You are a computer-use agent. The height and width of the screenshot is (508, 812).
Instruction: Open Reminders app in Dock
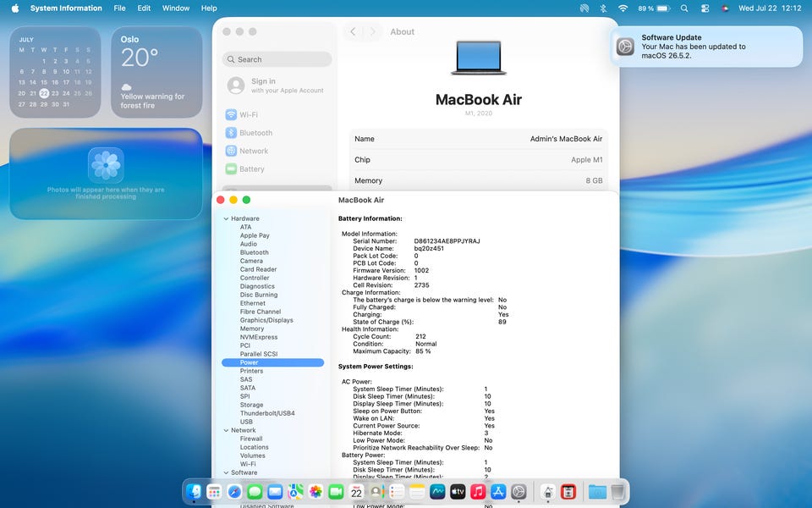397,491
